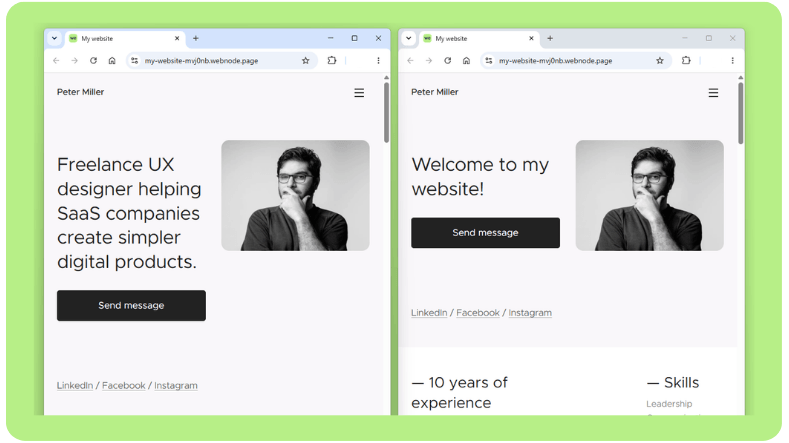Viewport: 789px width, 443px height.
Task: Click Peter Miller site title in right window
Action: (435, 92)
